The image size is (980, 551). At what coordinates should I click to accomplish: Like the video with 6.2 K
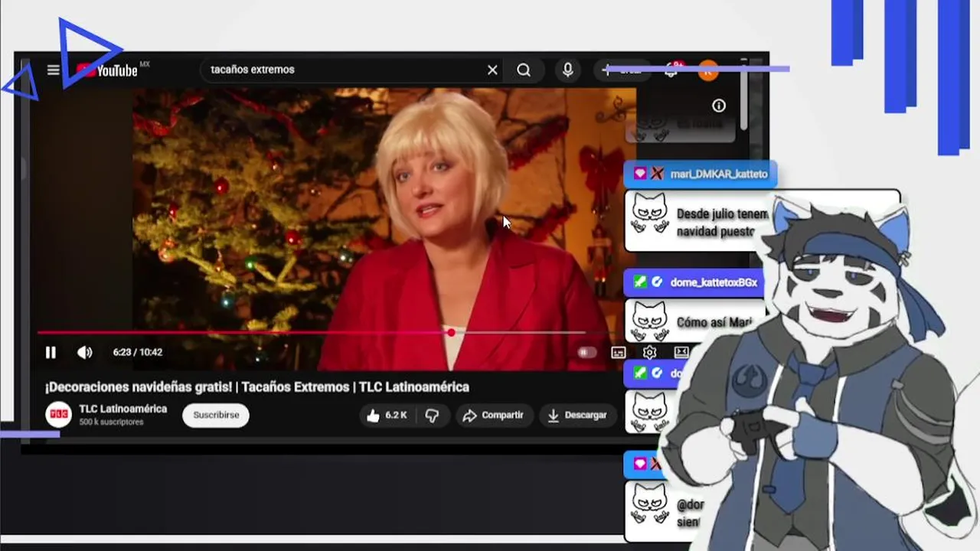387,415
